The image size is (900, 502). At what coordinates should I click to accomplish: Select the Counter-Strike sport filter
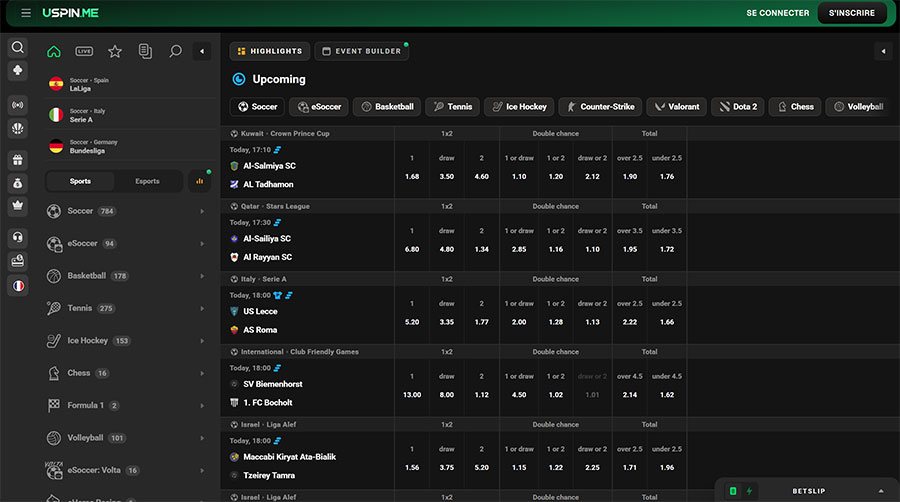click(x=600, y=106)
